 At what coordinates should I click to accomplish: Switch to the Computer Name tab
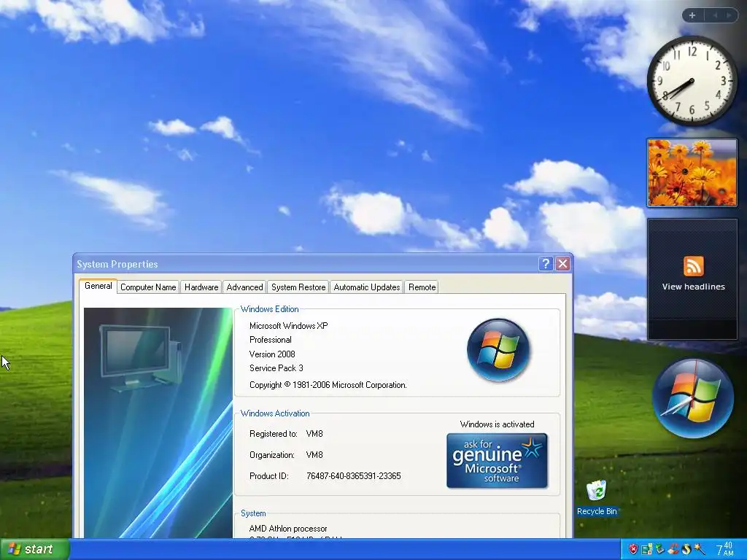click(x=148, y=287)
